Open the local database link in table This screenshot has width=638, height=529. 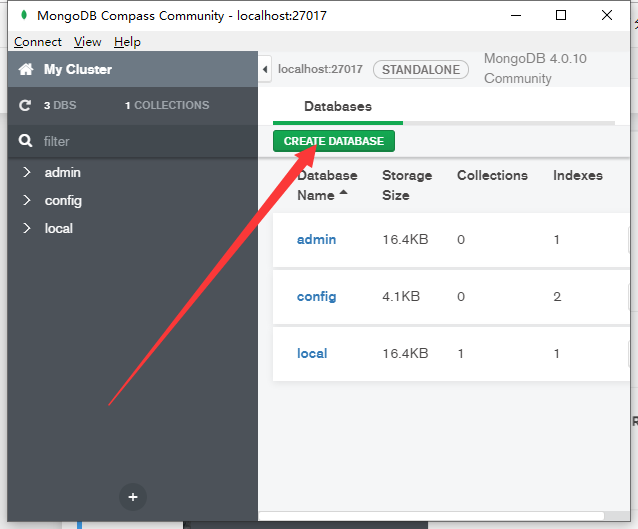[x=312, y=353]
